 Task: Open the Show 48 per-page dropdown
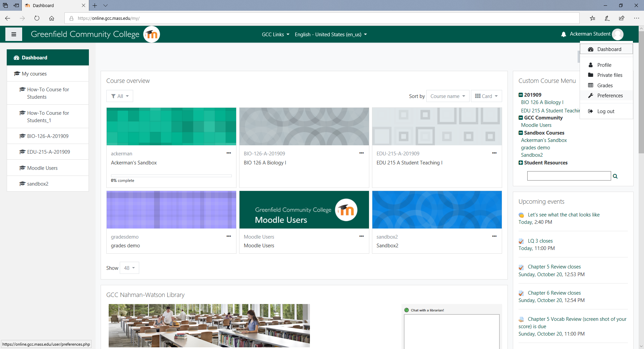pos(129,268)
